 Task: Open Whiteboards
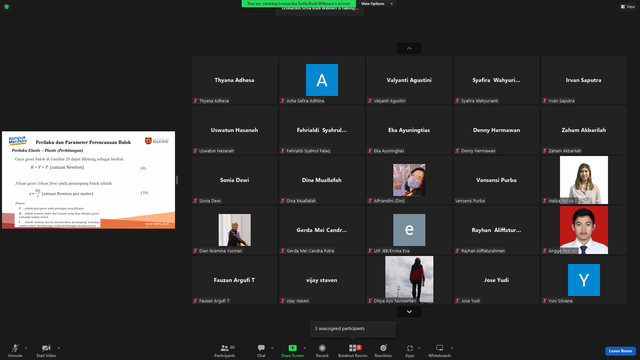(x=440, y=350)
